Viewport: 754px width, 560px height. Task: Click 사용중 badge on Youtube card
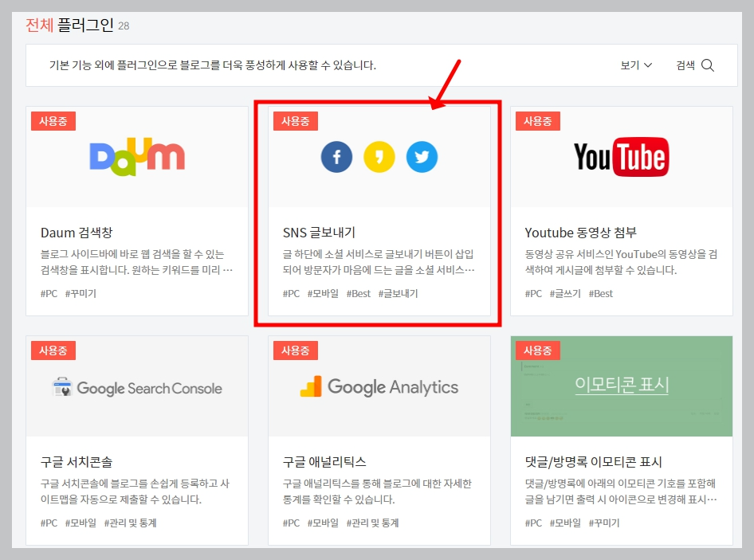click(x=538, y=121)
